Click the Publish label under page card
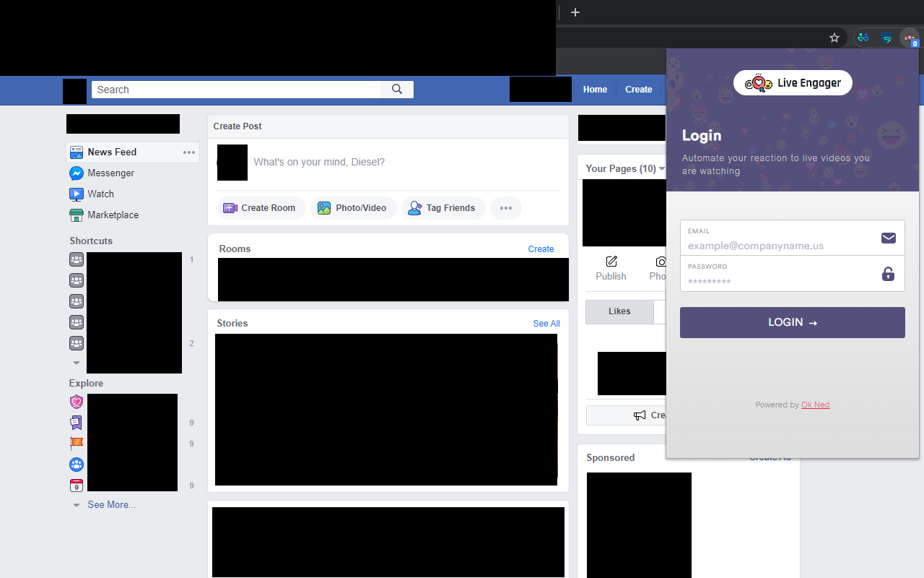Screen dimensions: 924x578 (611, 277)
